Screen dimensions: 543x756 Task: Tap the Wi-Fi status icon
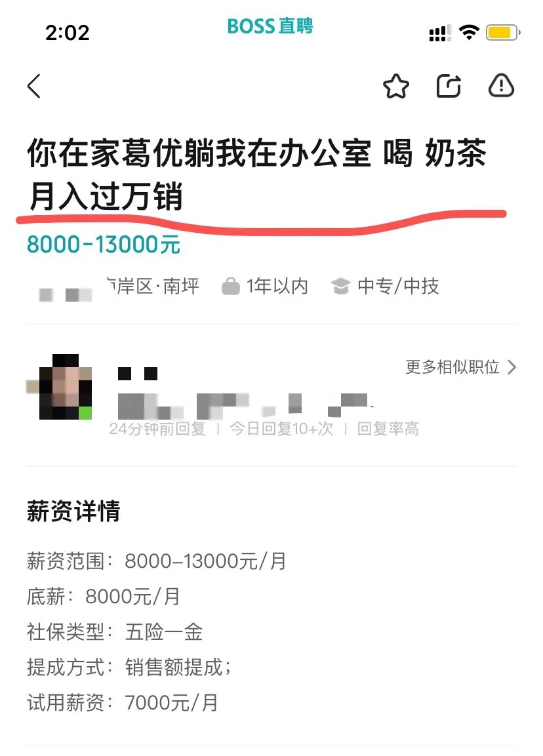click(x=469, y=32)
